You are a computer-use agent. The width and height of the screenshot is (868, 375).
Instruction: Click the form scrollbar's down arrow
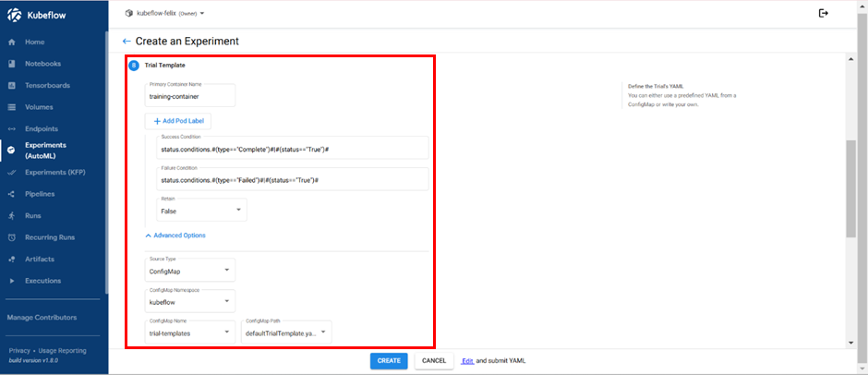click(850, 343)
